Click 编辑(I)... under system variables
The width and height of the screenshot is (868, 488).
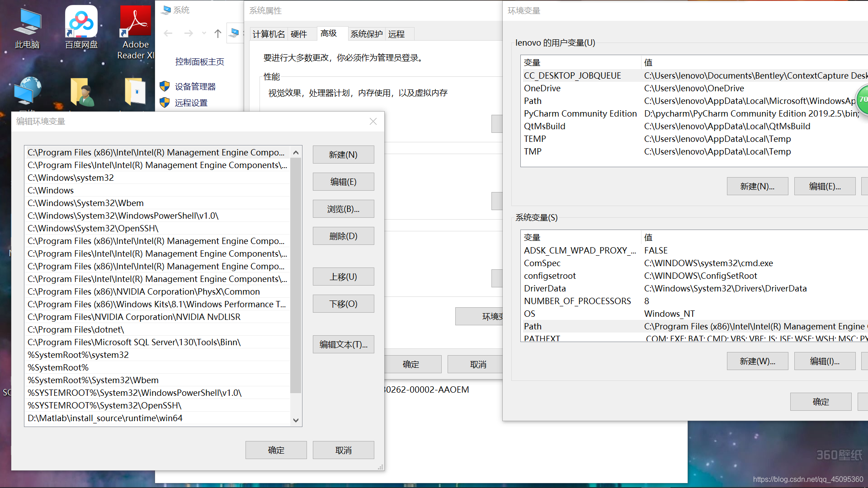coord(825,361)
